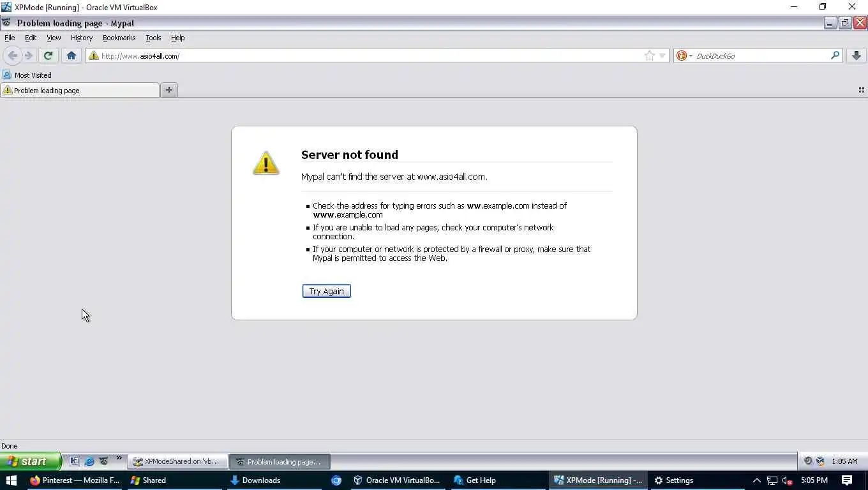
Task: Click the host network tray icon
Action: (x=772, y=480)
